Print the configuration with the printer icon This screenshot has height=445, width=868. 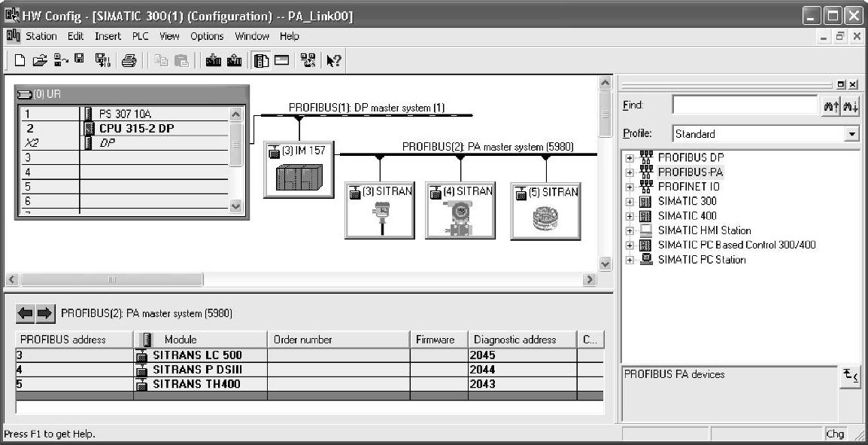click(x=129, y=61)
